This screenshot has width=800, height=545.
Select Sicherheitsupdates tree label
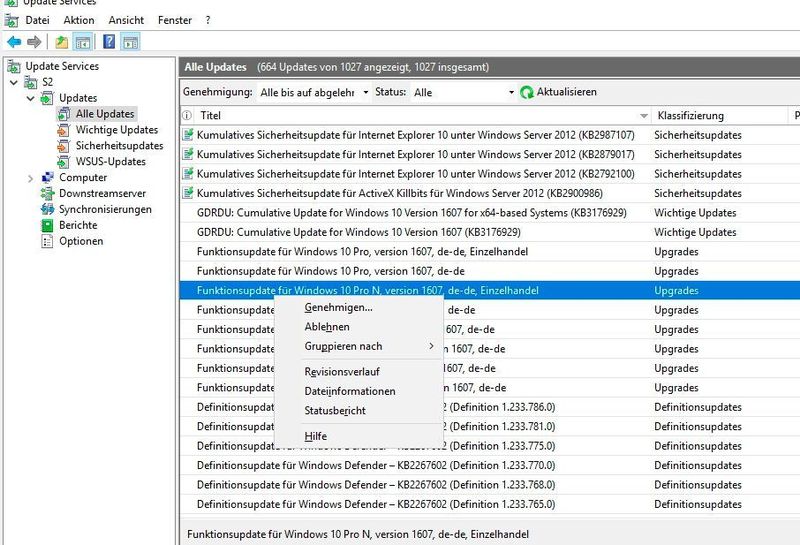119,145
